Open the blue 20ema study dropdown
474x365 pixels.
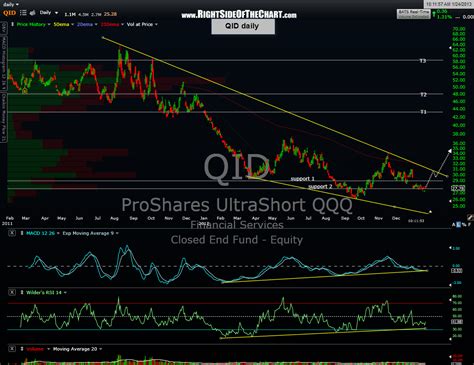87,24
